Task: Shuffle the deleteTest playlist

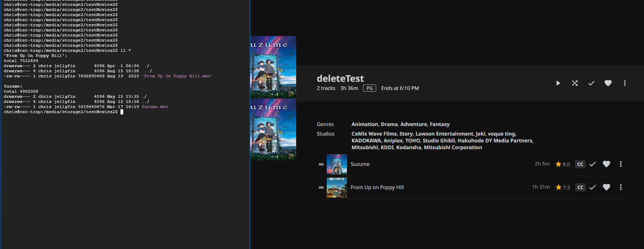Action: (575, 83)
